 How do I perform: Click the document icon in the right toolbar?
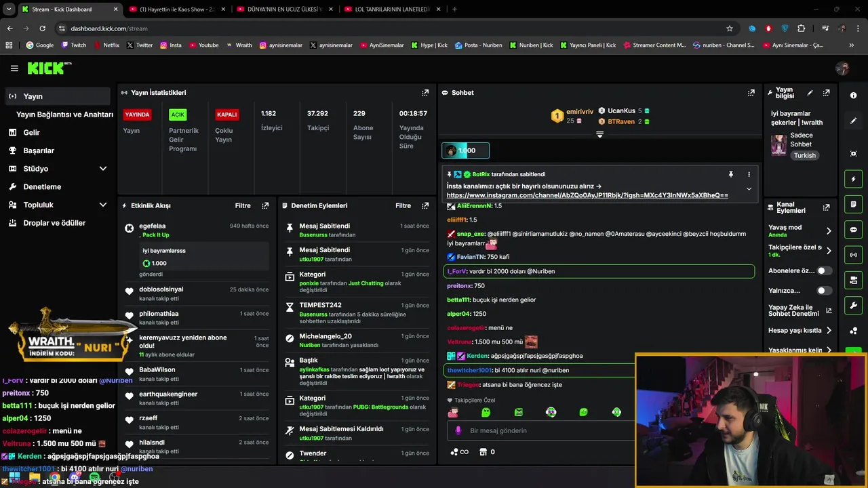coord(853,204)
